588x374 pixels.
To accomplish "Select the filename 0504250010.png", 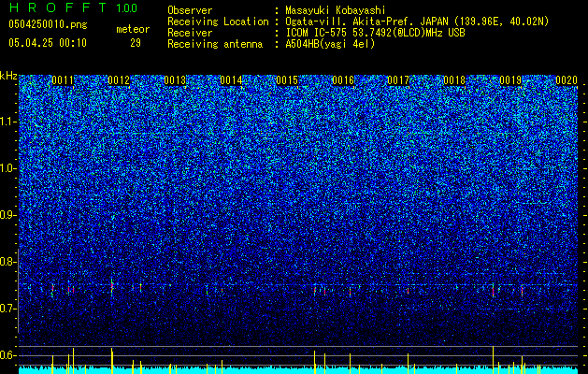I will 48,24.
